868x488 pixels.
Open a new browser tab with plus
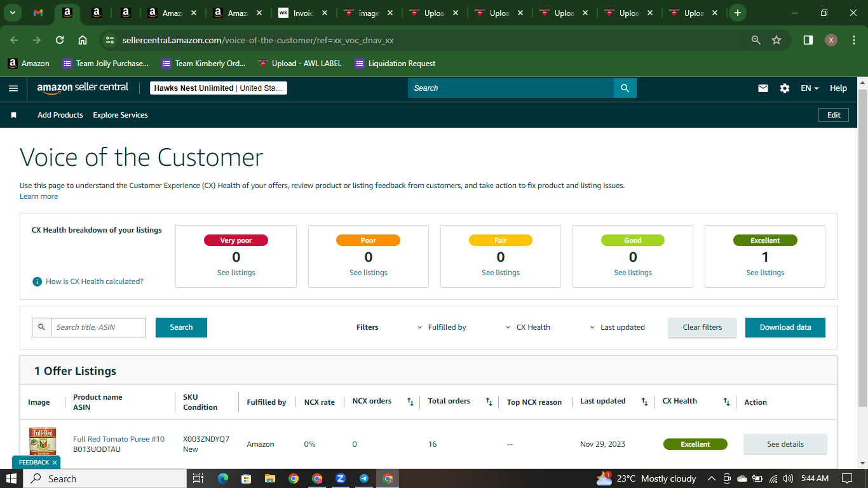737,13
